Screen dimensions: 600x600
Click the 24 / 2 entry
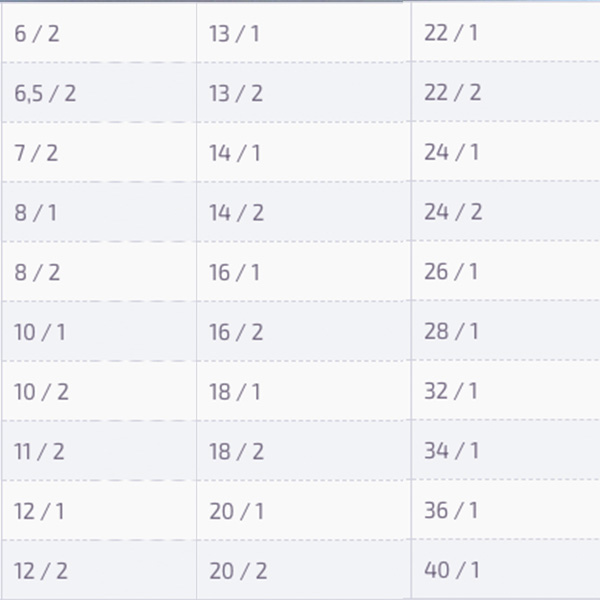(453, 212)
